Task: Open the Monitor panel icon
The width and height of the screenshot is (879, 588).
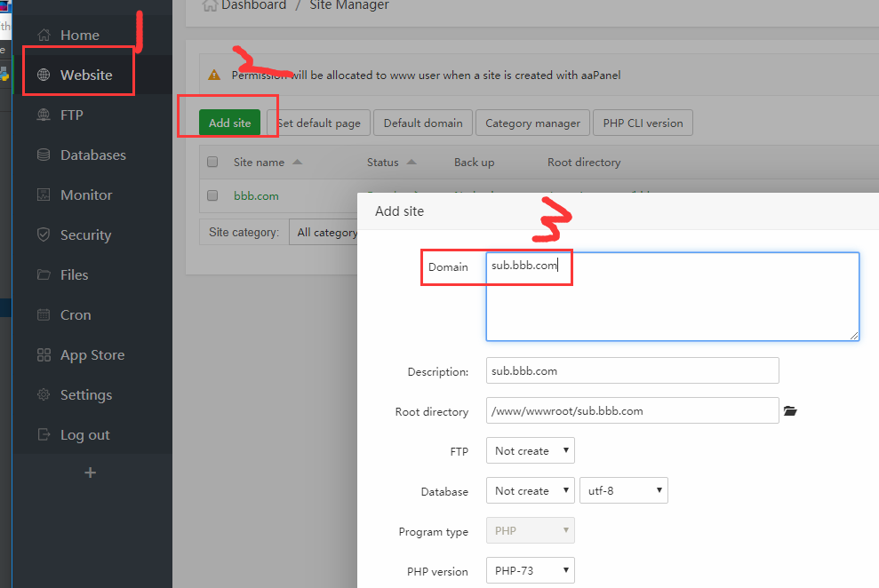Action: point(43,195)
